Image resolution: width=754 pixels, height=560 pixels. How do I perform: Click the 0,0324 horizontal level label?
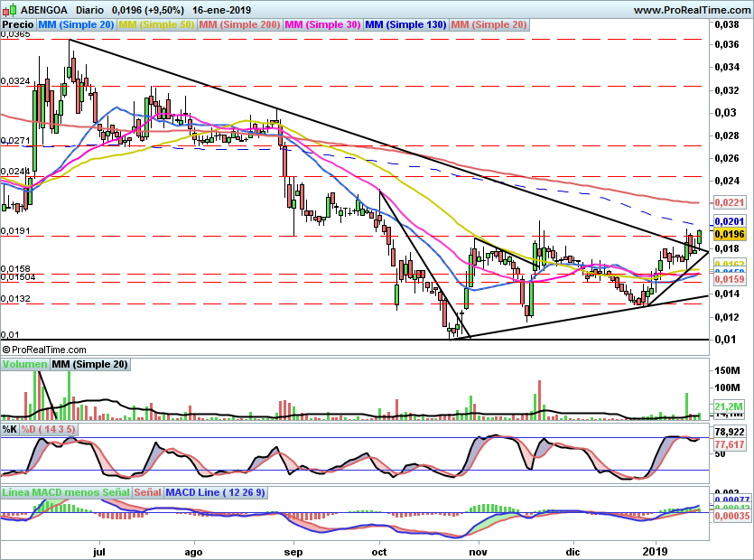[x=15, y=81]
